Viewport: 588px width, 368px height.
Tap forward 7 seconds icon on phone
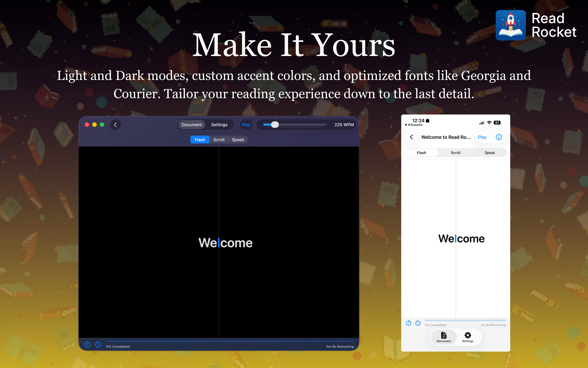[x=418, y=323]
